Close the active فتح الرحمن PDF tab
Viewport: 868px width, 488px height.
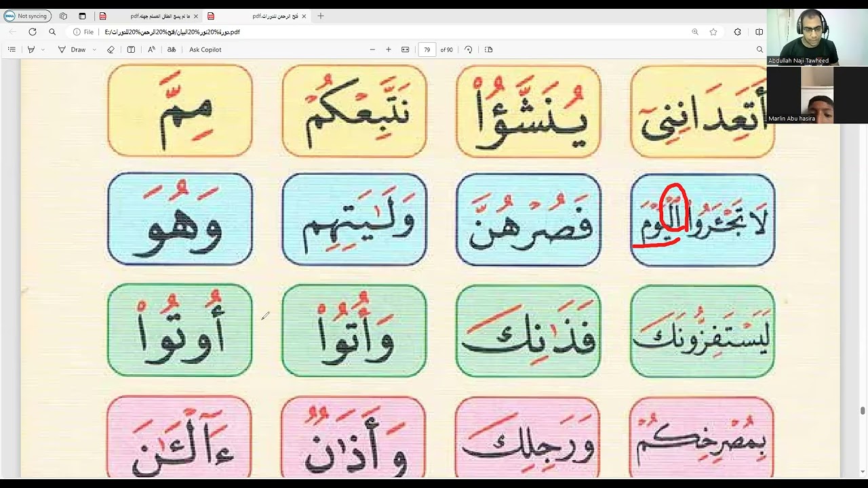click(x=304, y=16)
